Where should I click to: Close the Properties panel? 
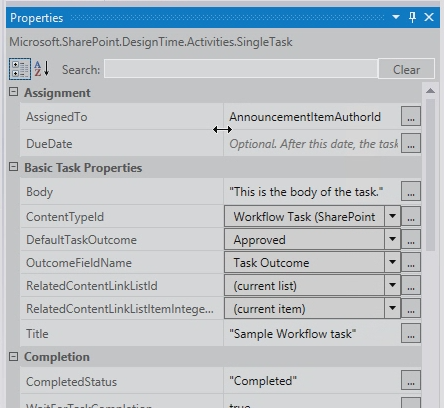429,17
